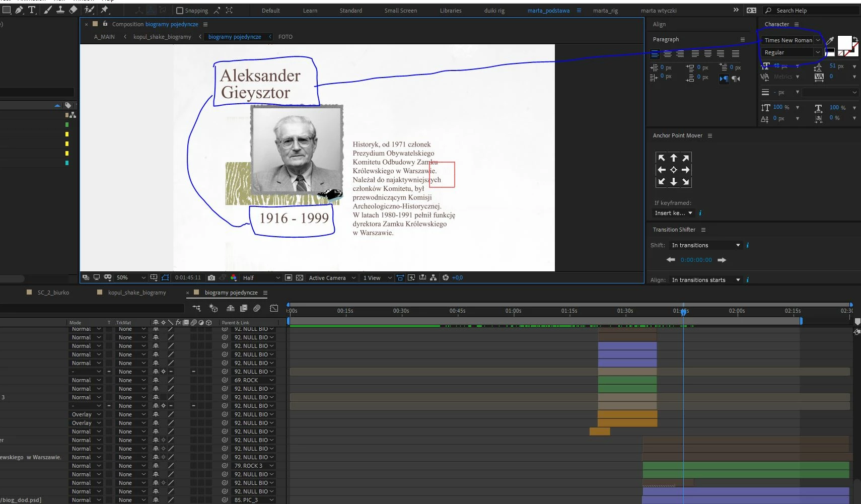This screenshot has height=504, width=861.
Task: Take a snapshot with the camera icon
Action: pos(211,277)
